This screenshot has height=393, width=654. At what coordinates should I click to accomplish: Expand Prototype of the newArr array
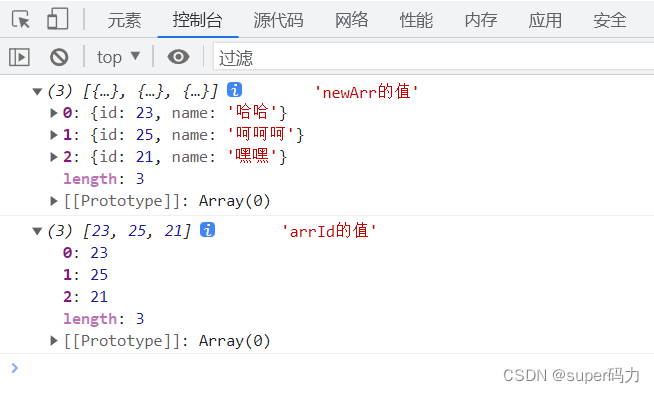[x=53, y=201]
